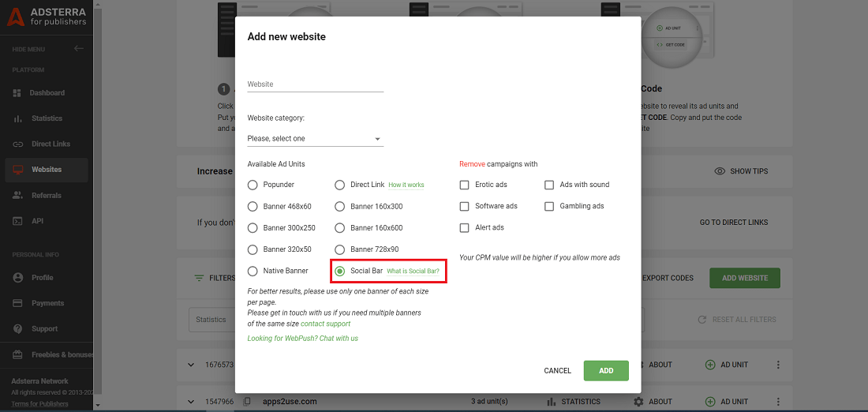Click Reset All Filters
The height and width of the screenshot is (412, 868).
point(736,320)
